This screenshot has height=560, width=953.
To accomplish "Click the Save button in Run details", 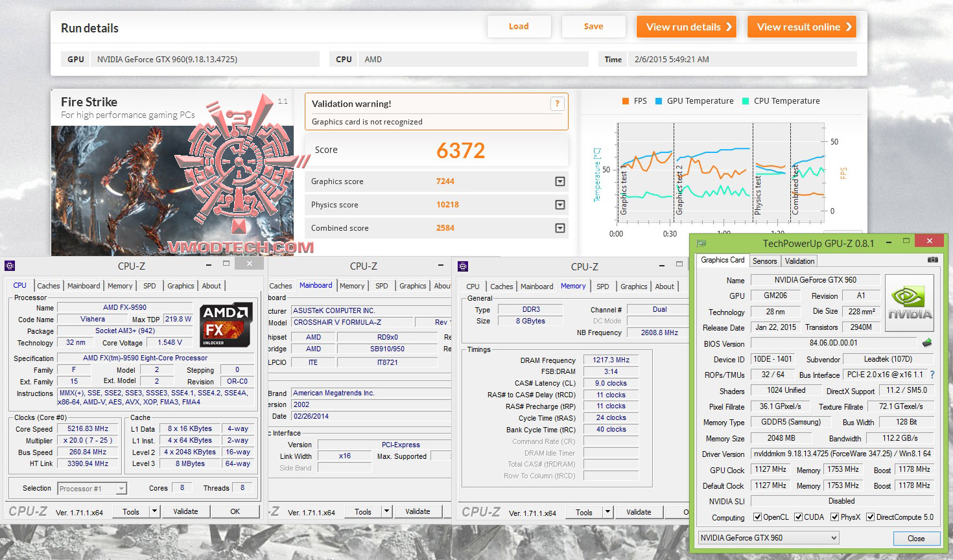I will [x=593, y=27].
